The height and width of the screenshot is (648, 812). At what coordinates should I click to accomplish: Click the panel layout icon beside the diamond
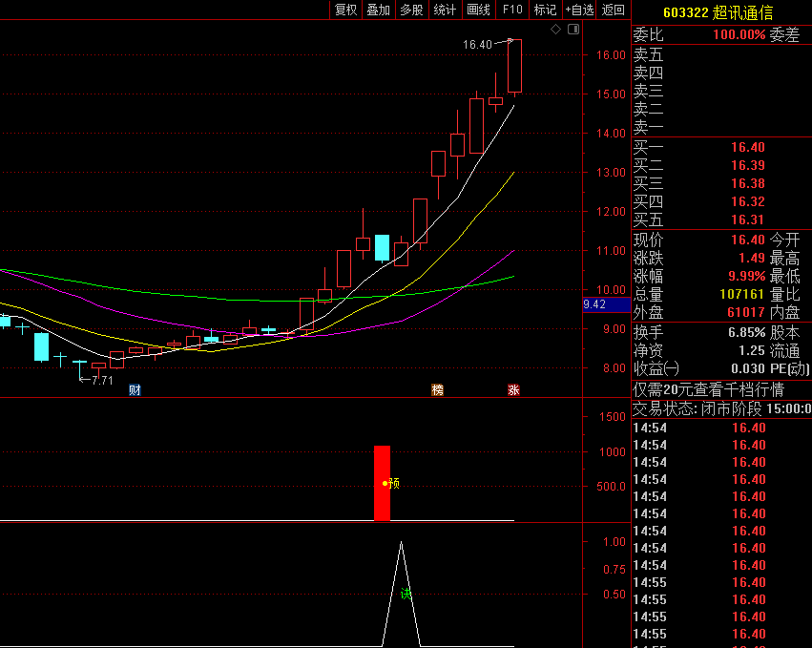tap(573, 30)
